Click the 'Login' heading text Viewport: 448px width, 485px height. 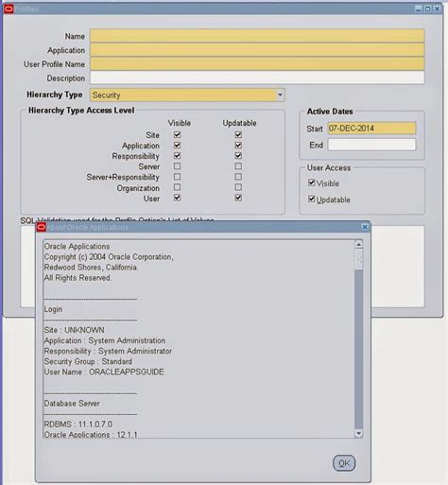53,309
